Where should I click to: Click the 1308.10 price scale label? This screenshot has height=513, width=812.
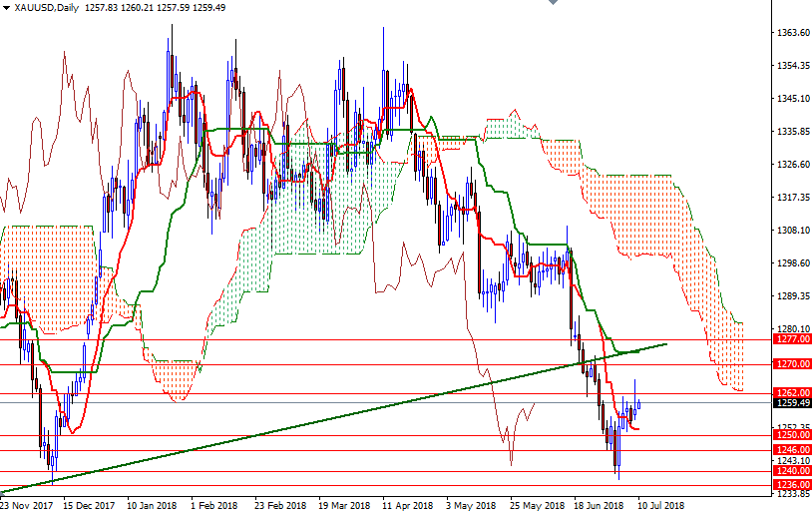(791, 231)
